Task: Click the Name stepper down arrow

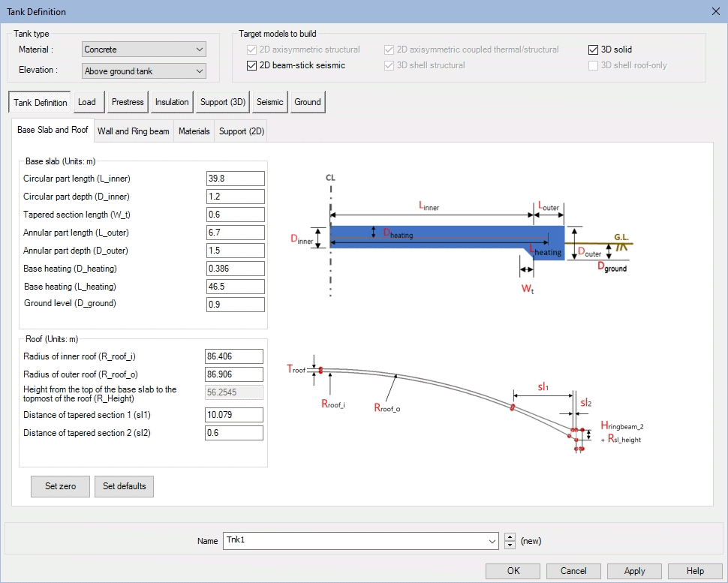Action: coord(510,545)
